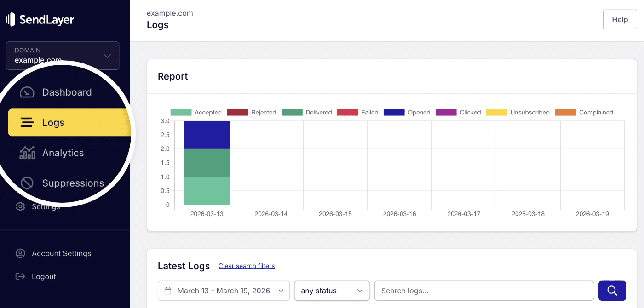Screen dimensions: 644x308
Task: Click the Clear search filters link
Action: 247,266
